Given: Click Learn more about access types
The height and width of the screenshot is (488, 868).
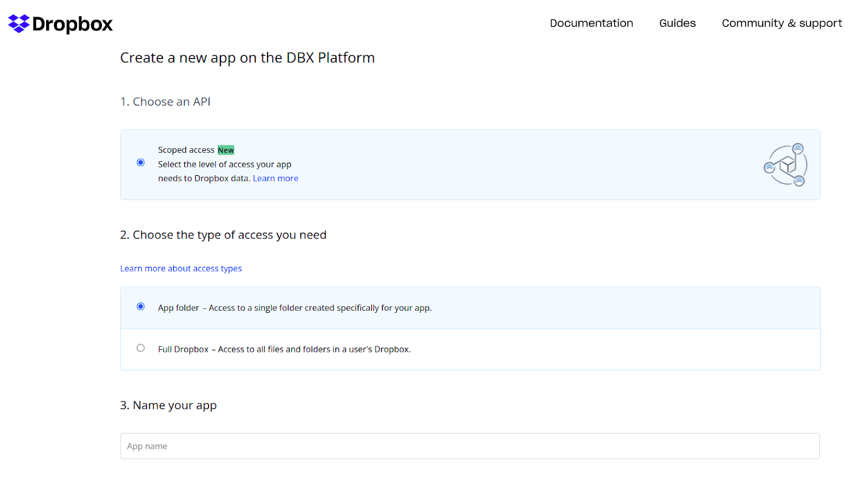Looking at the screenshot, I should pos(181,268).
